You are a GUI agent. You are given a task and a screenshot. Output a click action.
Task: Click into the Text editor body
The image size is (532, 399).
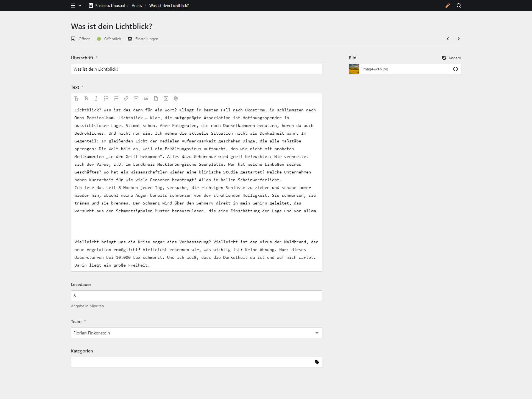click(x=196, y=187)
